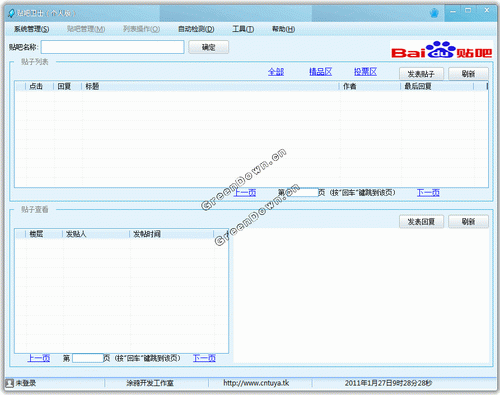Click the paw skin icon in title bar
Image resolution: width=500 pixels, height=395 pixels.
434,13
